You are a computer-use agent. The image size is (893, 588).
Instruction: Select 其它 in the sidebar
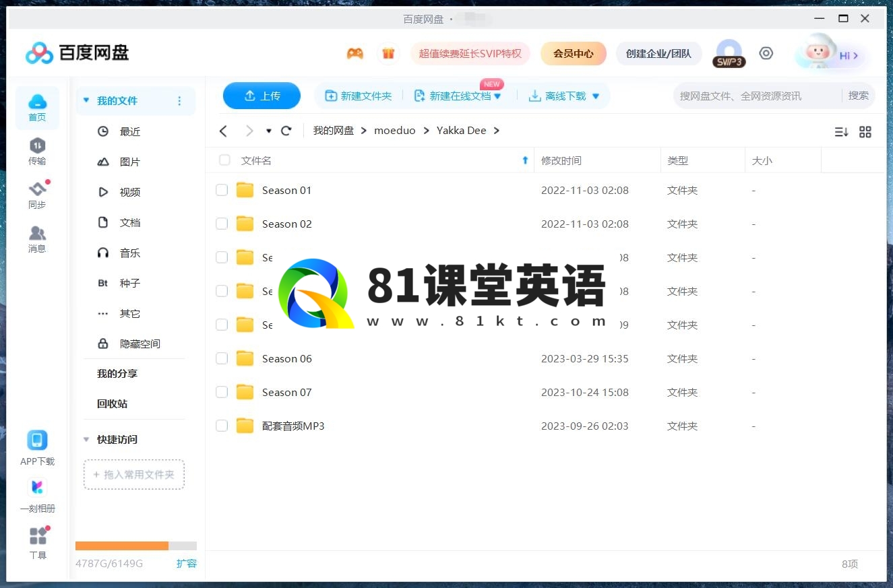(x=130, y=313)
